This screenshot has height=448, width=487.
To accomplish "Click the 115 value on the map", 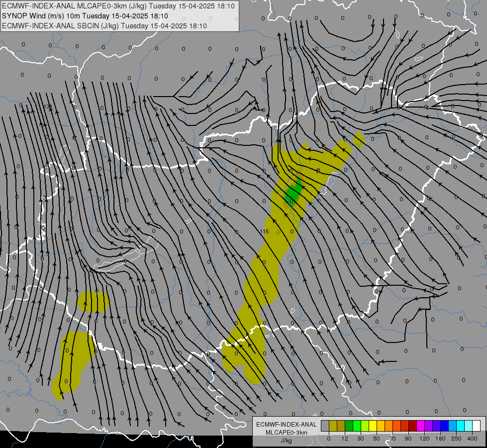I will coord(264,231).
